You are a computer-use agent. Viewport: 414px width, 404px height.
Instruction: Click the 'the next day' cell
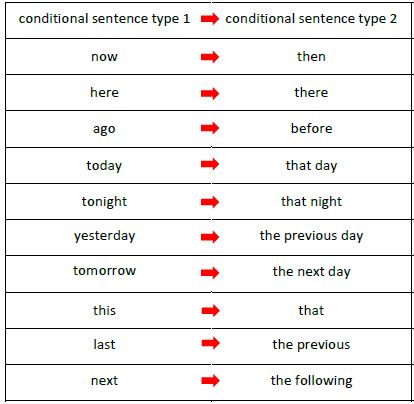point(311,272)
